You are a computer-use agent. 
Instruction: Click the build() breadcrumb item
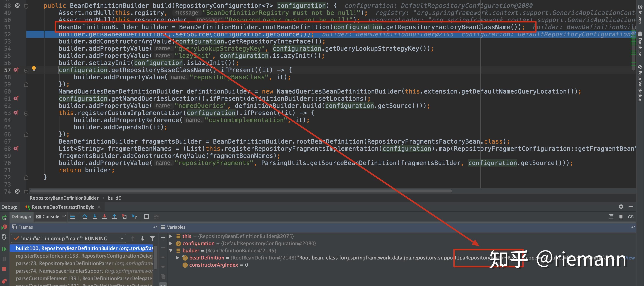tap(114, 198)
